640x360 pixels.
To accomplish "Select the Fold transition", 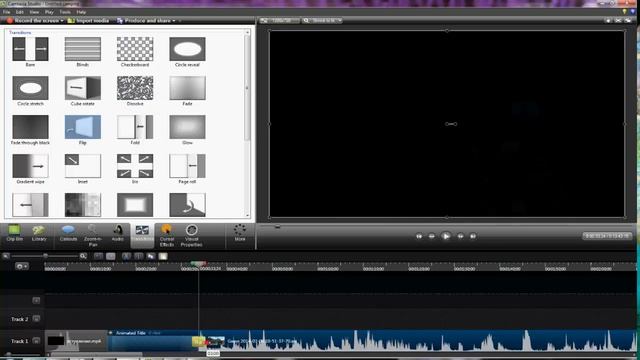I will coord(135,127).
